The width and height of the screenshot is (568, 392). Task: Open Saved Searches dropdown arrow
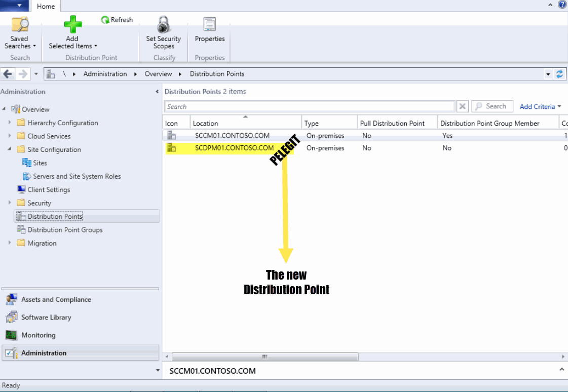point(34,46)
